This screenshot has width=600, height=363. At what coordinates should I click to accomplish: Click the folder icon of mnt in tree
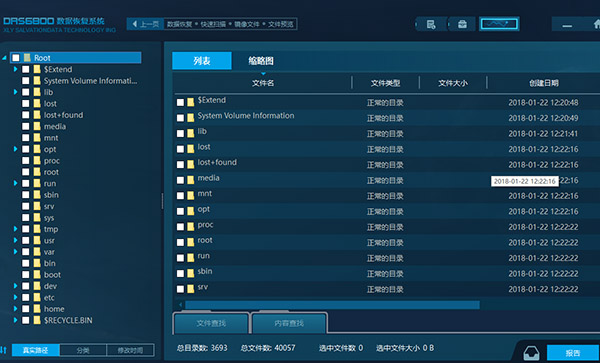click(37, 138)
